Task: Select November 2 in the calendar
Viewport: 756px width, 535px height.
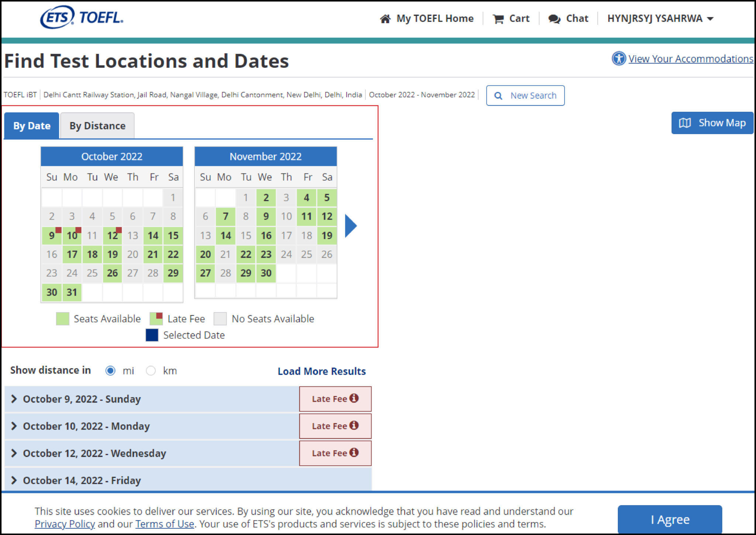Action: click(x=266, y=197)
